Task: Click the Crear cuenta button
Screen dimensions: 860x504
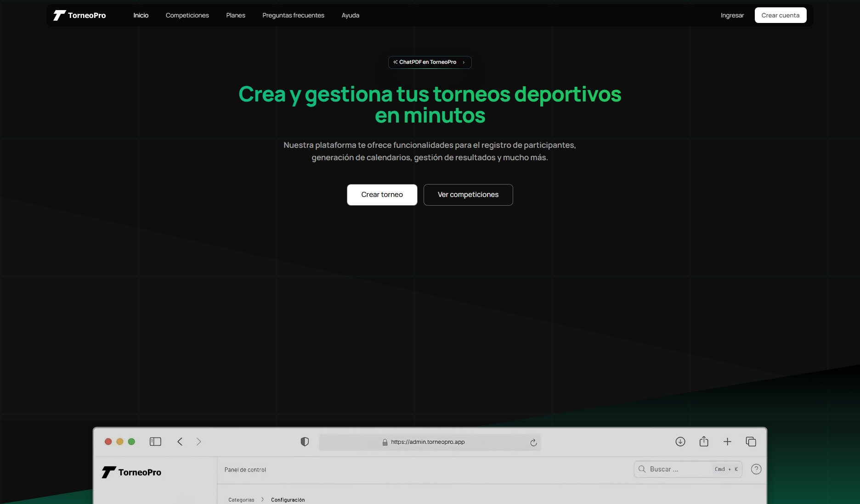Action: click(x=780, y=15)
